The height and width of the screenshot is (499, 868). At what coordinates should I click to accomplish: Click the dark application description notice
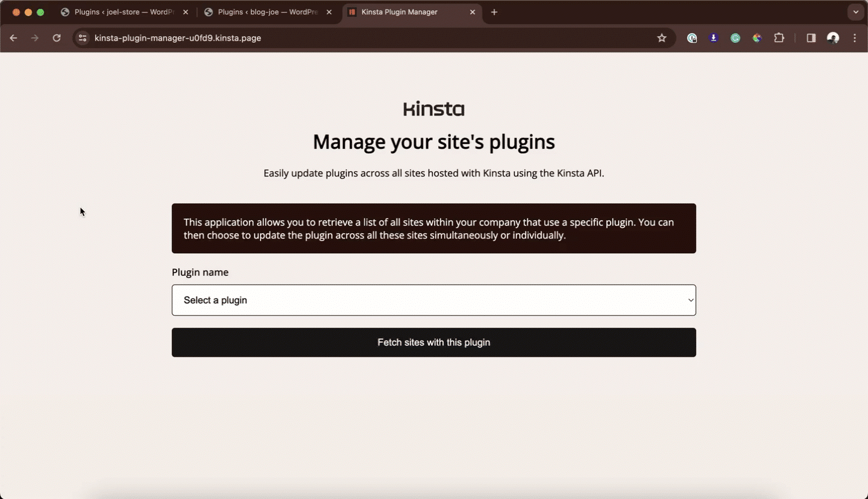[x=434, y=228]
